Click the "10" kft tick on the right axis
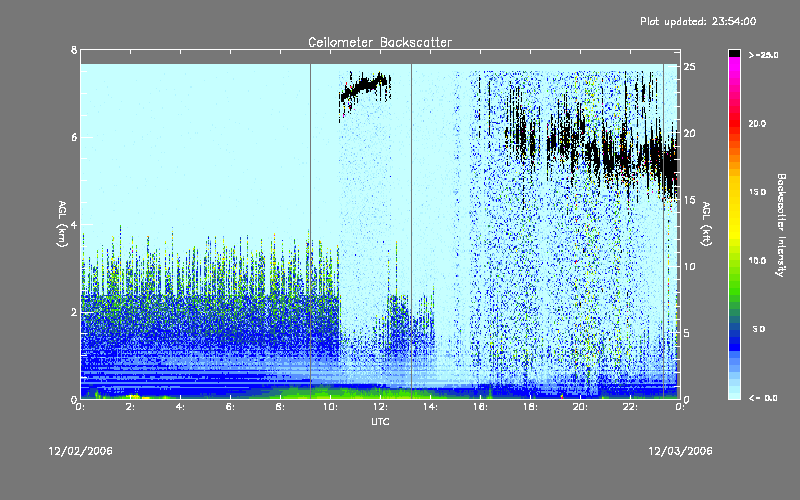800x500 pixels. pos(689,266)
